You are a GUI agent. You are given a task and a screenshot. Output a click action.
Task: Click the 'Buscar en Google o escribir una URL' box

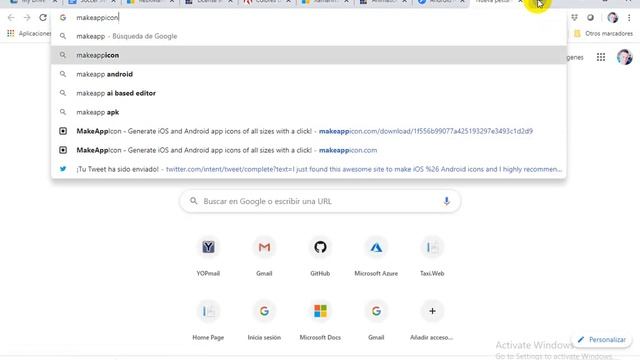320,201
